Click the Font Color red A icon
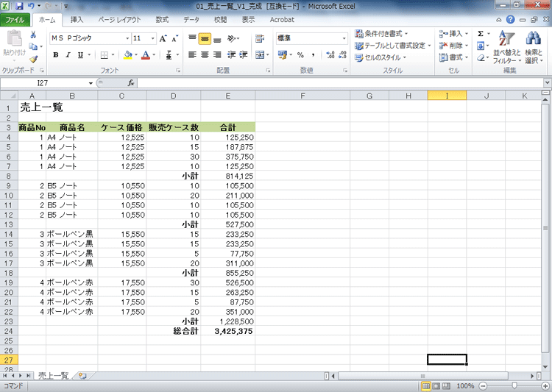552x392 pixels. point(146,55)
